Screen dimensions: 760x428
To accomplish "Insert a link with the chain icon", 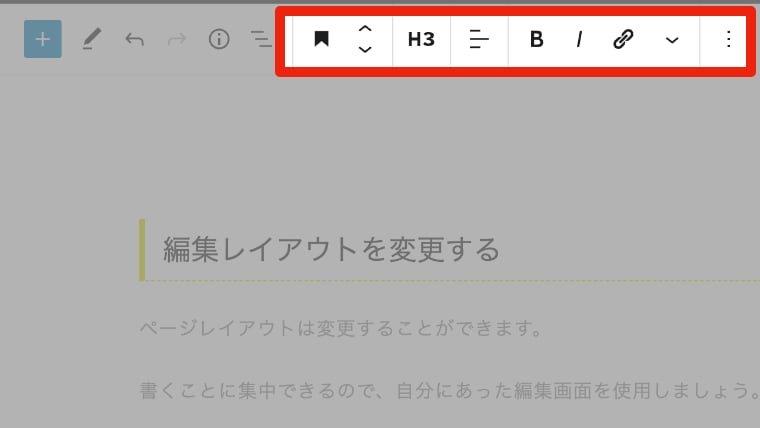I will (623, 39).
